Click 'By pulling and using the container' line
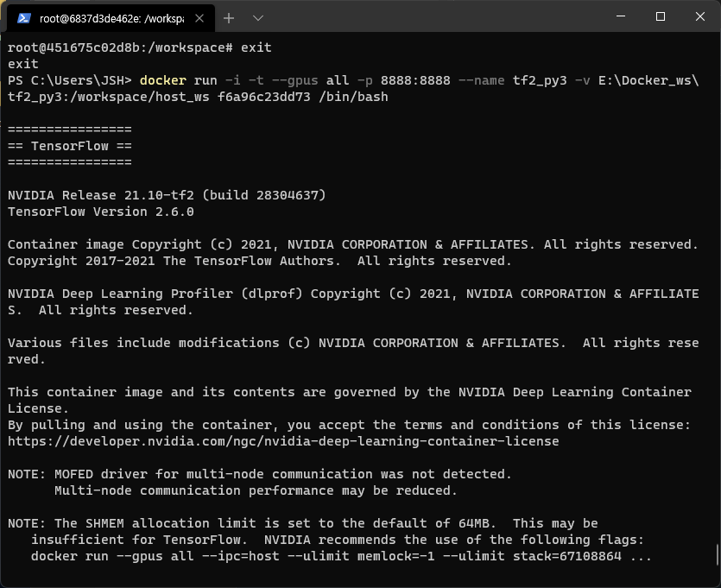Screen dimensions: 721x588 (x=349, y=425)
